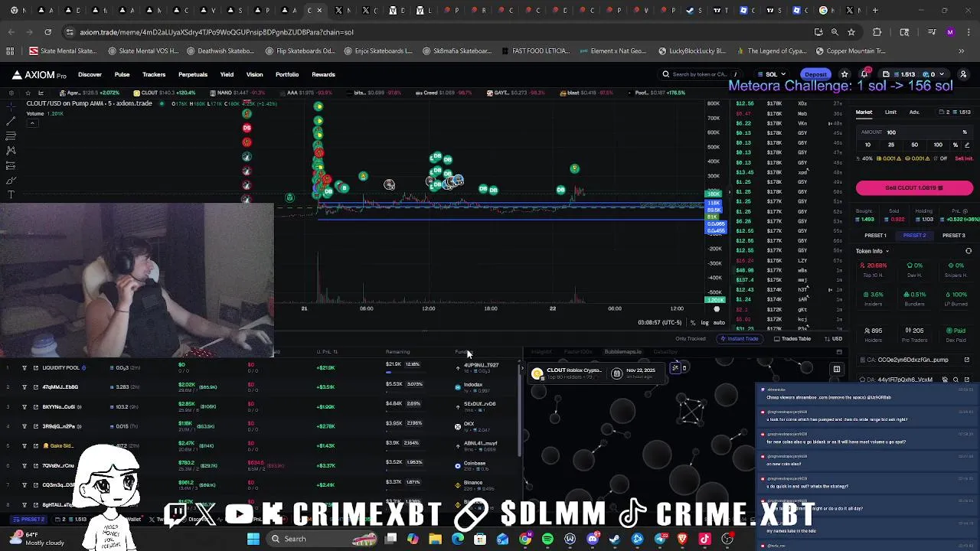The height and width of the screenshot is (551, 980).
Task: Open the contract address external link icon
Action: pyautogui.click(x=967, y=360)
